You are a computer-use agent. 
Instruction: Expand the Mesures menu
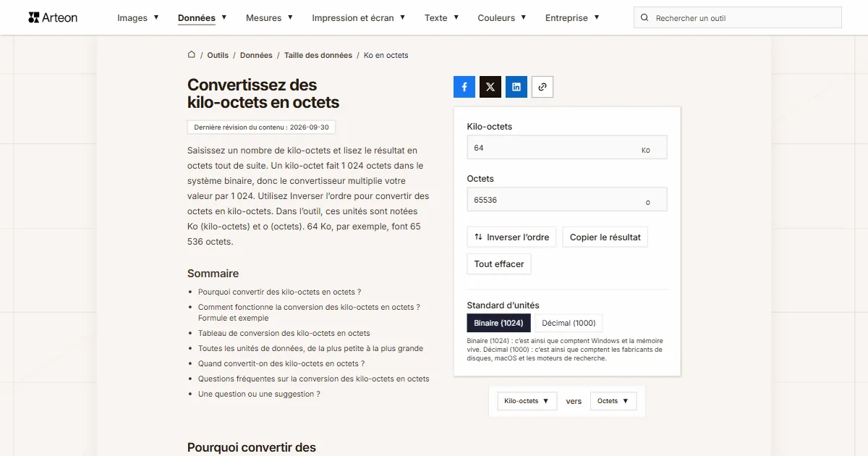click(x=269, y=18)
